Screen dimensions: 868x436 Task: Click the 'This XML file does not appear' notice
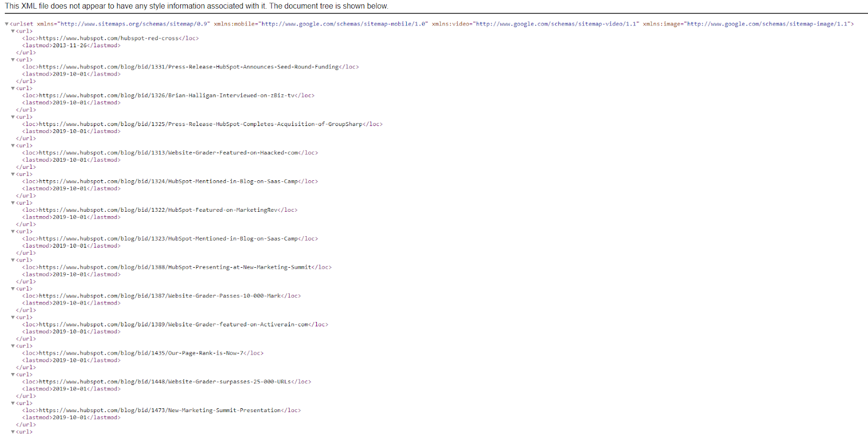pos(196,6)
